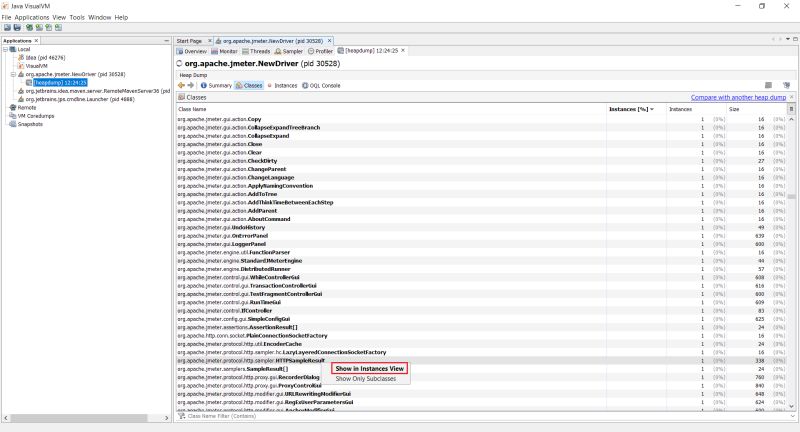Click the filter icon beside Class Name Filter

point(181,416)
